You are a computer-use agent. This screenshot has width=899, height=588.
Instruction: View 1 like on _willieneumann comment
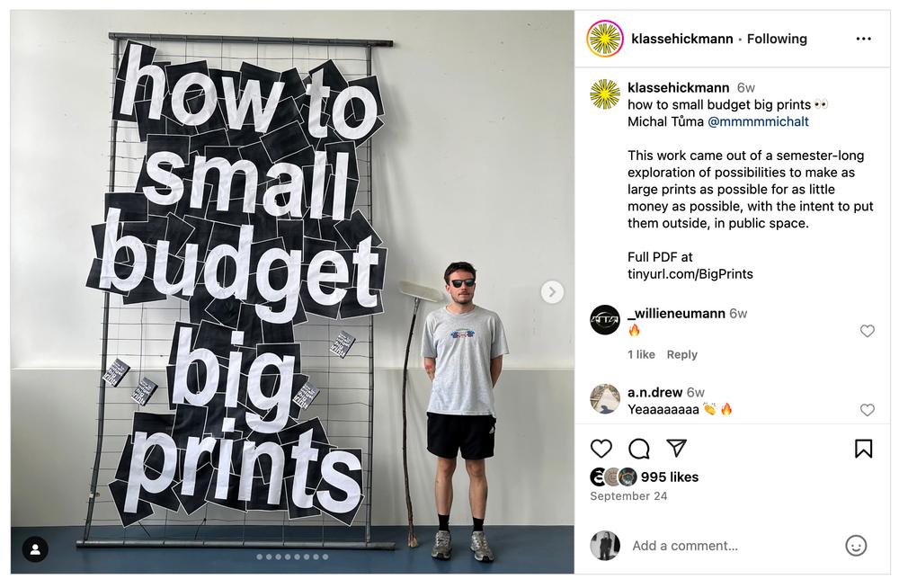pos(641,354)
